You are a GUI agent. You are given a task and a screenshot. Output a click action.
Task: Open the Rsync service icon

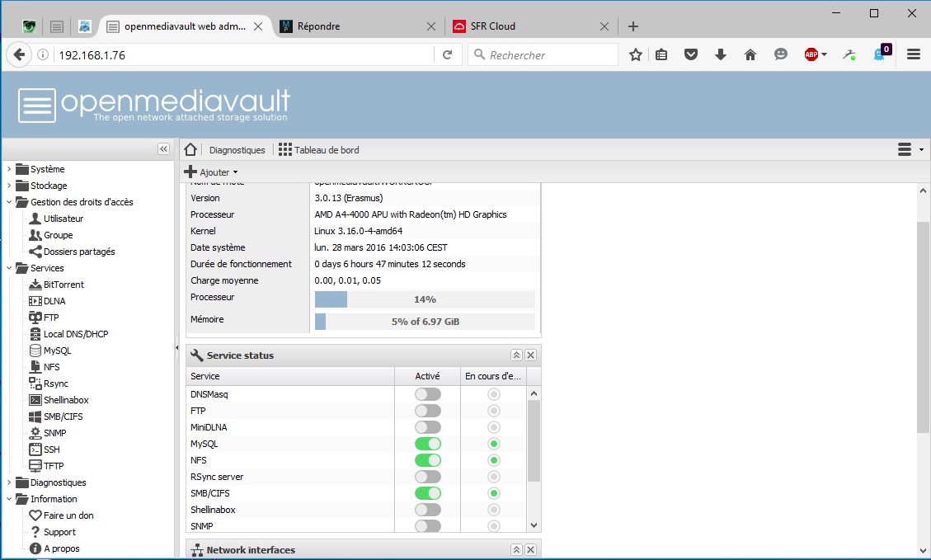pos(35,384)
